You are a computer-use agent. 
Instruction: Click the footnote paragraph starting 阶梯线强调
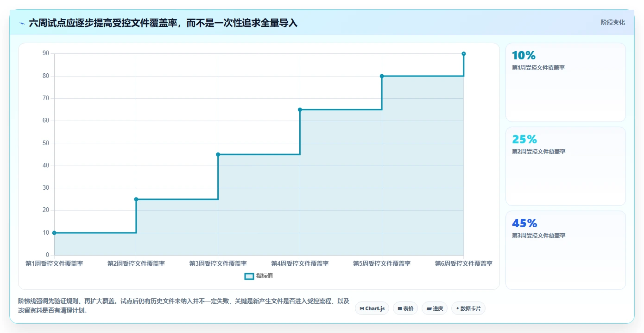pyautogui.click(x=183, y=306)
